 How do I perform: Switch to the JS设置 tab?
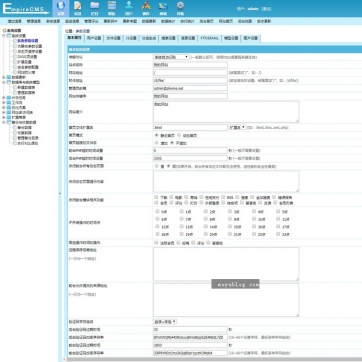tap(131, 38)
